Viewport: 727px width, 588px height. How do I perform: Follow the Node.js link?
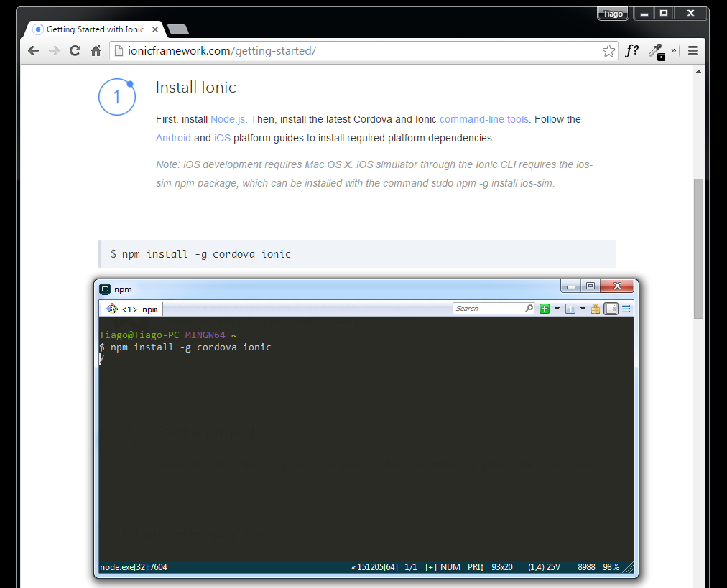(x=228, y=120)
